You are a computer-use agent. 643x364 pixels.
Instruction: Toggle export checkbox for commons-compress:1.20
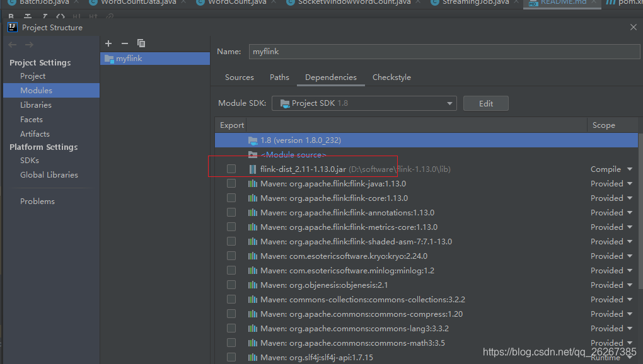pyautogui.click(x=231, y=314)
